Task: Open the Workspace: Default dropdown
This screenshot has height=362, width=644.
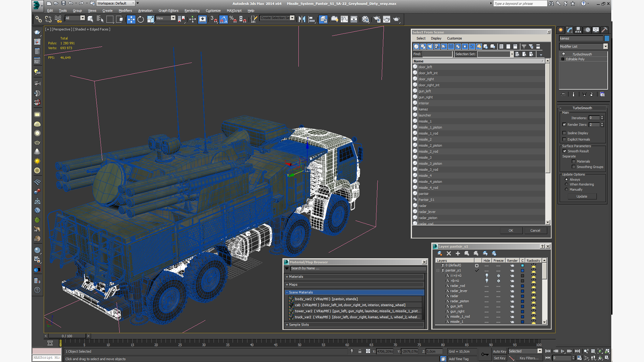Action: click(116, 3)
